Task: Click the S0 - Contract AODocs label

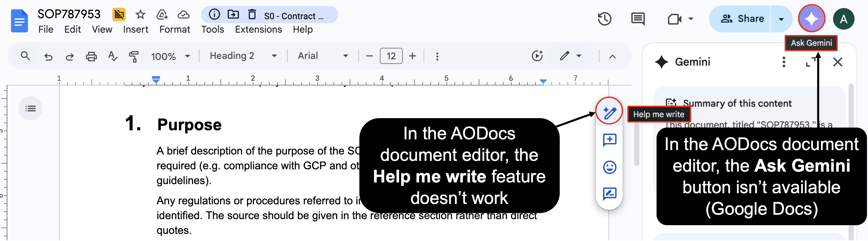Action: coord(293,16)
